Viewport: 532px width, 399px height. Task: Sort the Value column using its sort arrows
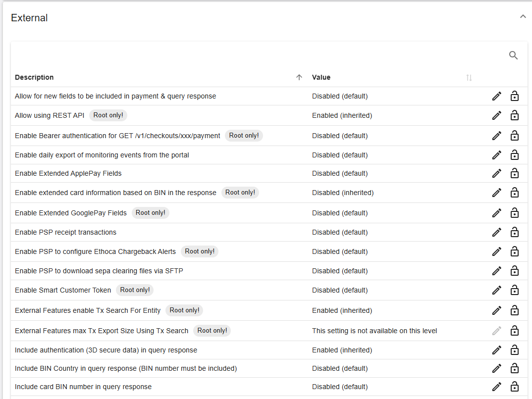point(469,78)
